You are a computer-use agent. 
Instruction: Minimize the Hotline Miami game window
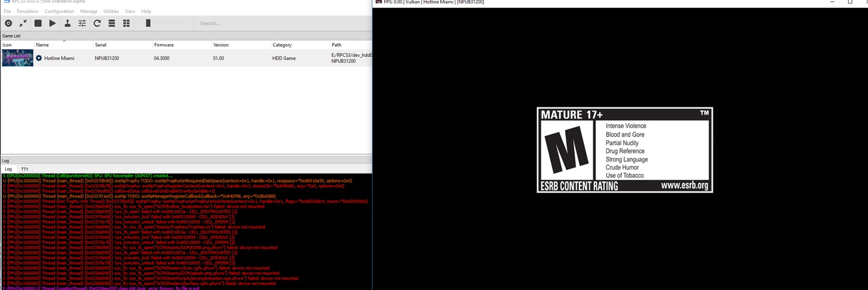point(833,2)
